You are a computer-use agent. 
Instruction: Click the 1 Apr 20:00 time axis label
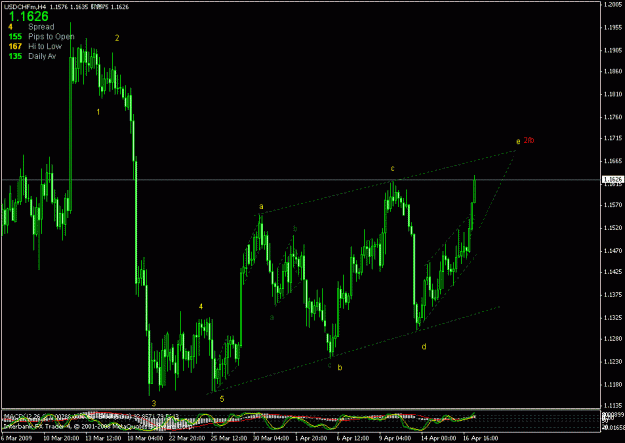click(311, 438)
